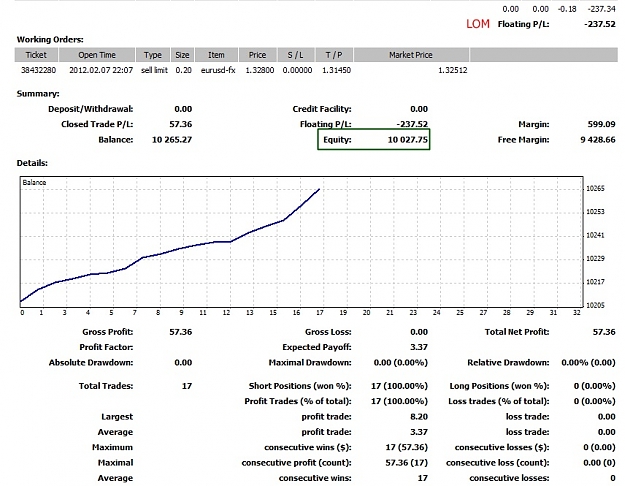The height and width of the screenshot is (486, 625).
Task: Click the Details heading
Action: (32, 163)
